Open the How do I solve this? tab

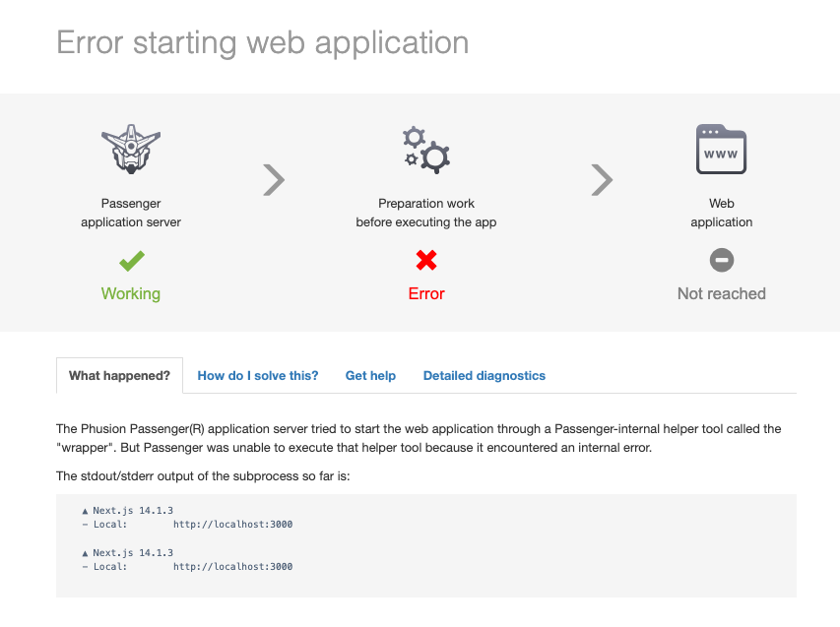(258, 376)
